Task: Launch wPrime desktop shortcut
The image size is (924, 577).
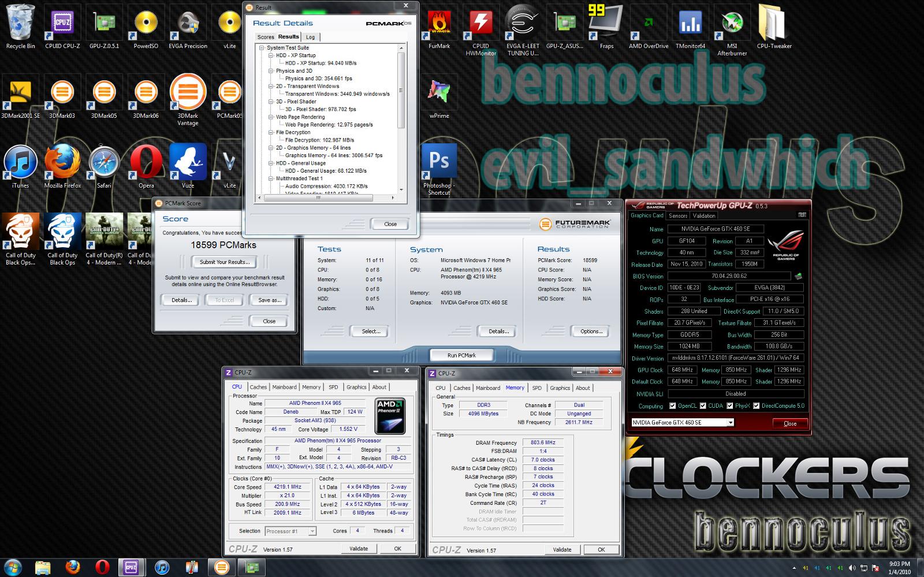Action: [x=439, y=98]
